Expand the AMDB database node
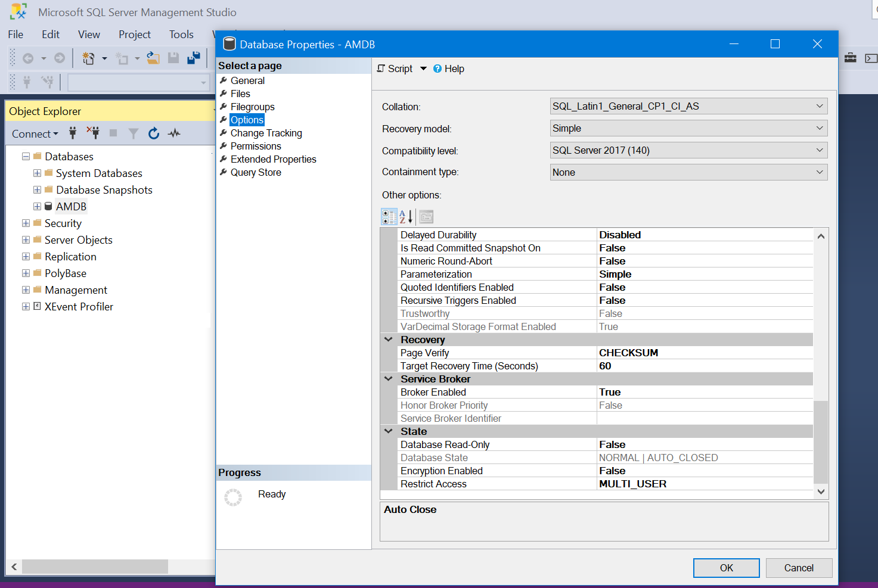 pos(37,207)
